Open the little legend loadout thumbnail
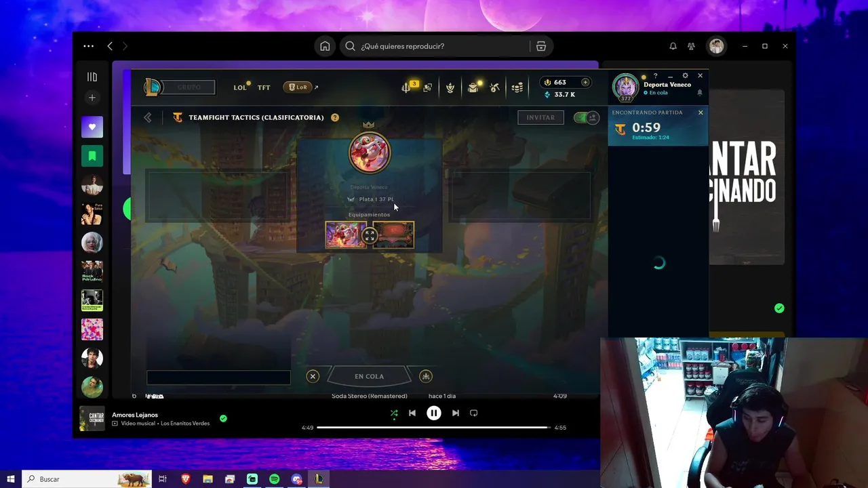This screenshot has width=868, height=488. (346, 235)
